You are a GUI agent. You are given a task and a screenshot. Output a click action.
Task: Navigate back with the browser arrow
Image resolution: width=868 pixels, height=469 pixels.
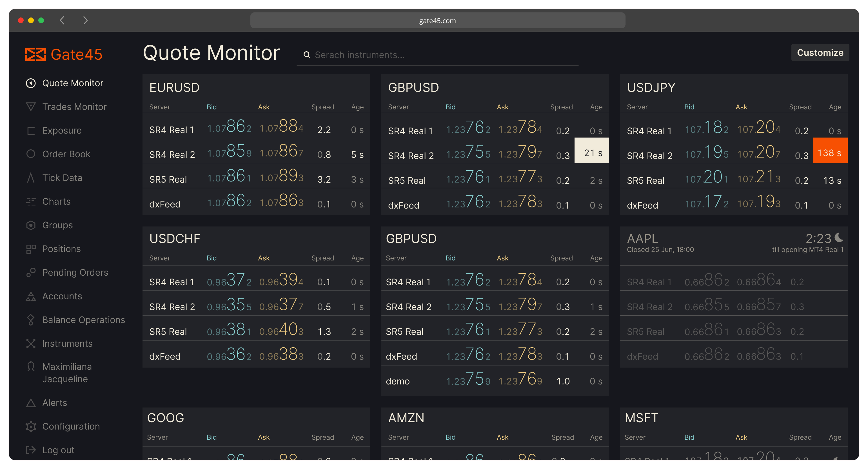[x=62, y=21]
